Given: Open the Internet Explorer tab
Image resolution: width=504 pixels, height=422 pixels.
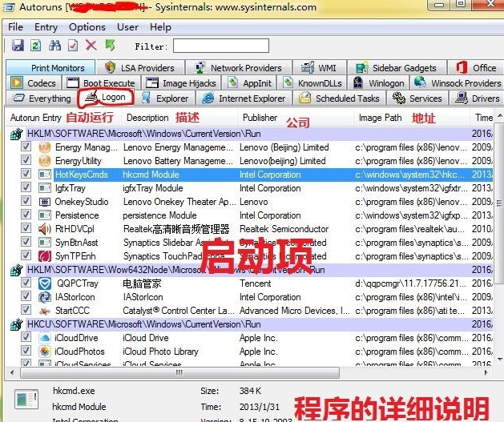Looking at the screenshot, I should click(x=244, y=98).
